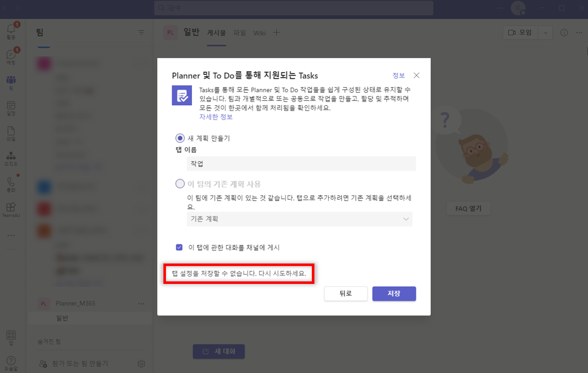Toggle post to channel about this tab checkbox

pyautogui.click(x=179, y=247)
